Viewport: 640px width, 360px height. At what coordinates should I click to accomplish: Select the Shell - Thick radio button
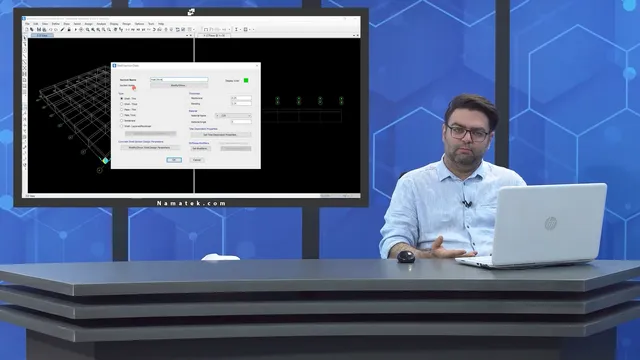(x=121, y=104)
